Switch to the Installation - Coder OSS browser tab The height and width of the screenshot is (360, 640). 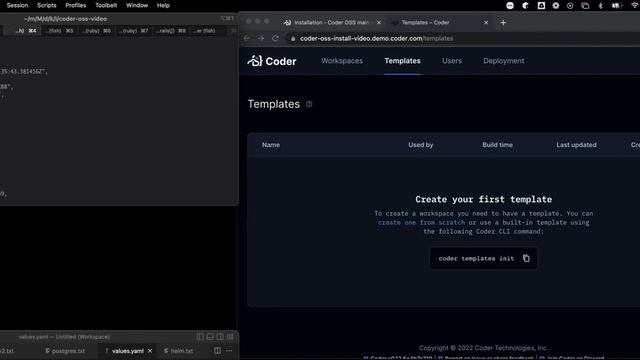tap(331, 22)
